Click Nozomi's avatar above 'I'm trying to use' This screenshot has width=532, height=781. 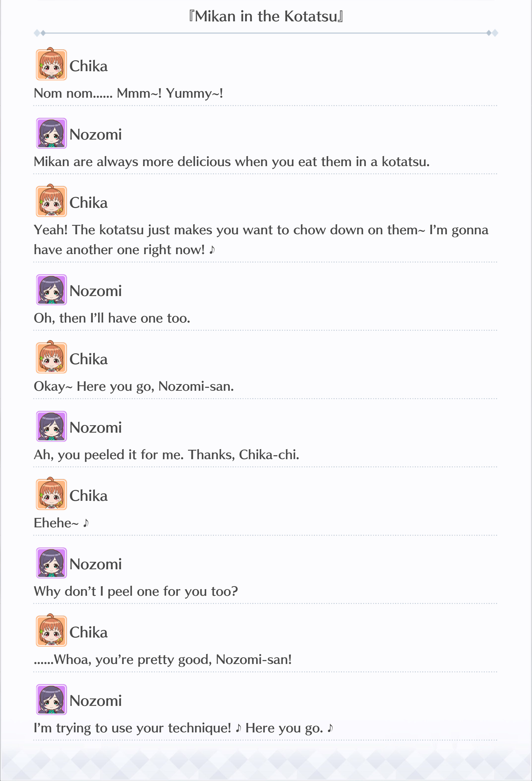[51, 699]
